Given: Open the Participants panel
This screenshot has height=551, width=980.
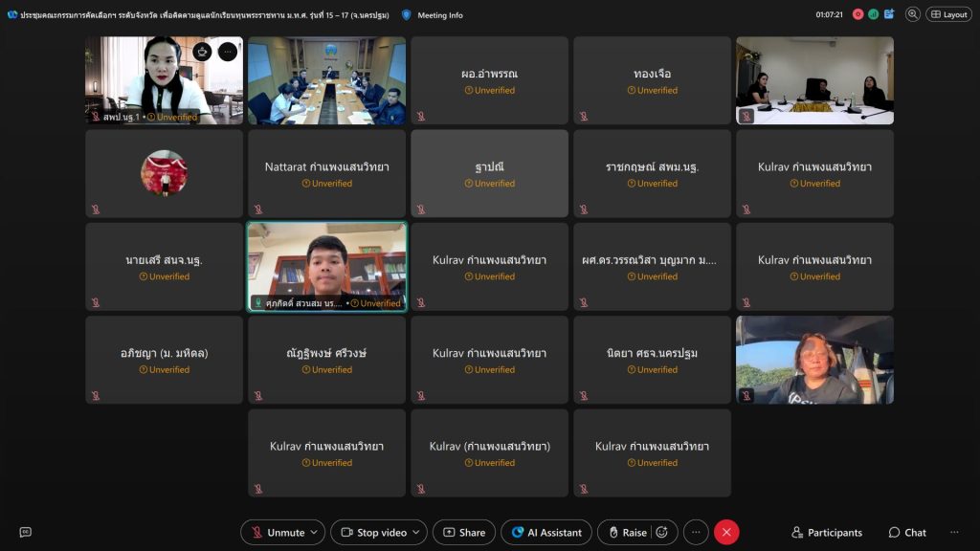Looking at the screenshot, I should click(x=827, y=533).
